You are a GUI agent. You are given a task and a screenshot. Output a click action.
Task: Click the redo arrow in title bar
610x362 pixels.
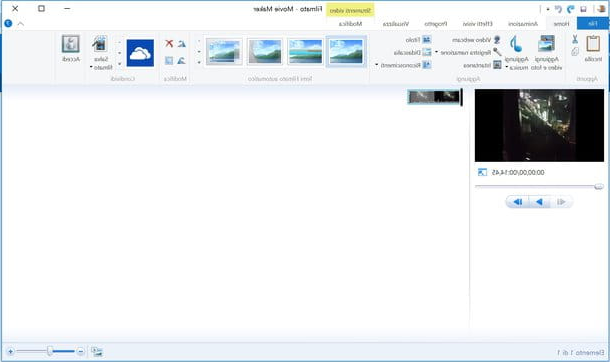pos(558,9)
